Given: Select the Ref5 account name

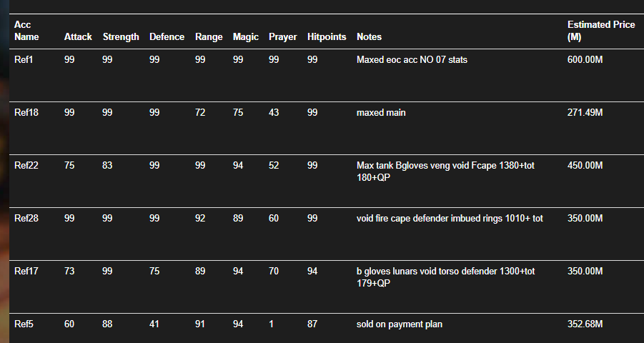Looking at the screenshot, I should tap(24, 324).
